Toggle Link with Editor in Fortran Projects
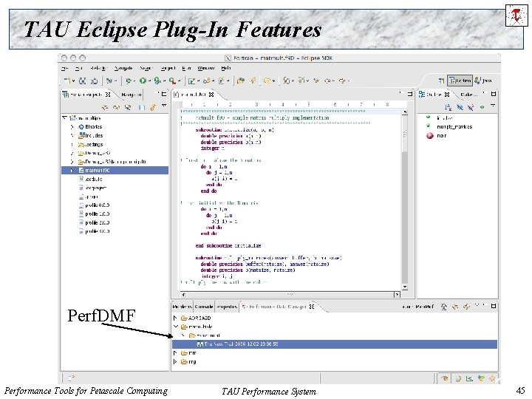 [153, 108]
